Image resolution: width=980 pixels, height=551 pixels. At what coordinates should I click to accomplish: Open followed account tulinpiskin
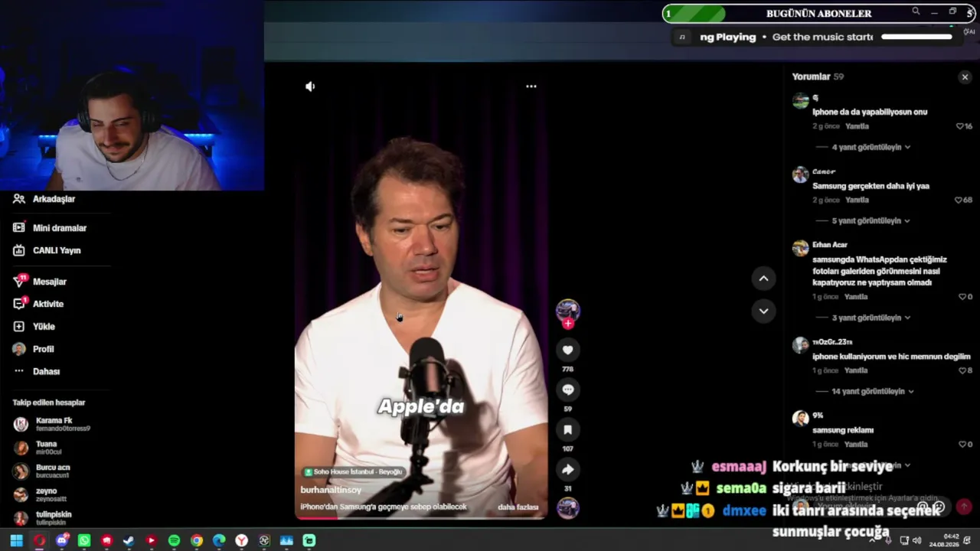[42, 518]
